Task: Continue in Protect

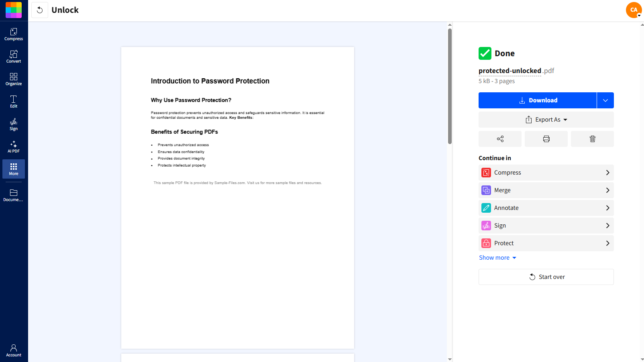Action: (546, 243)
